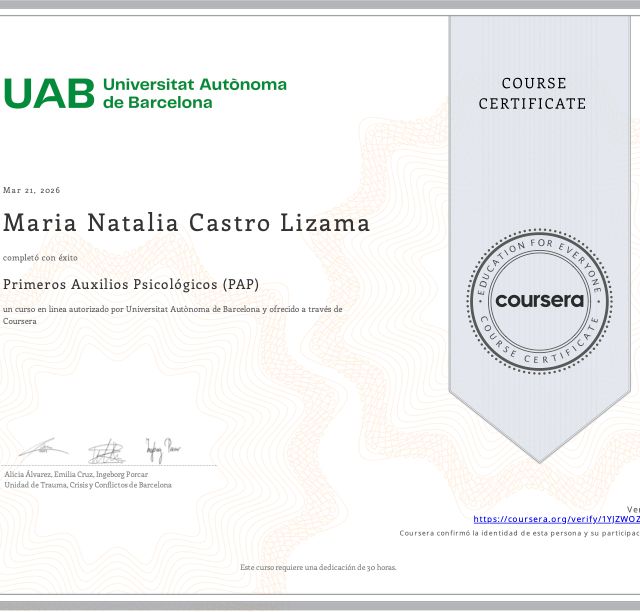Open the coursera.org verify link
Viewport: 640px width, 612px height.
point(556,519)
